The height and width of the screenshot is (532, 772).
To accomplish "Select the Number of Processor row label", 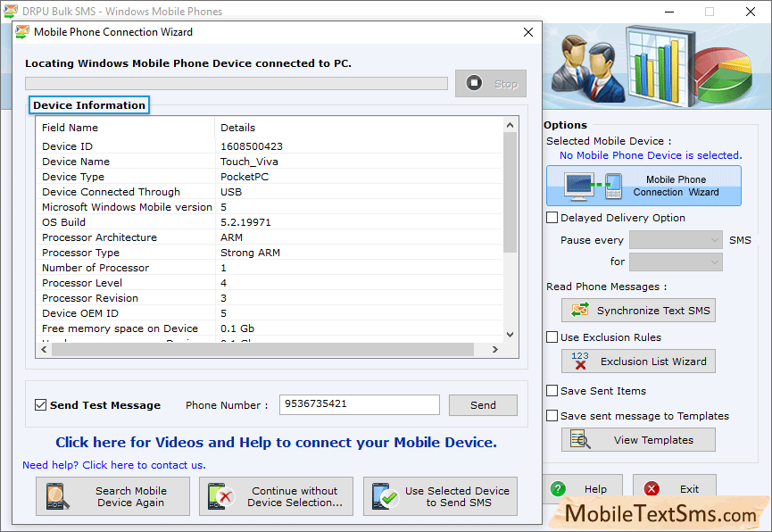I will 95,268.
